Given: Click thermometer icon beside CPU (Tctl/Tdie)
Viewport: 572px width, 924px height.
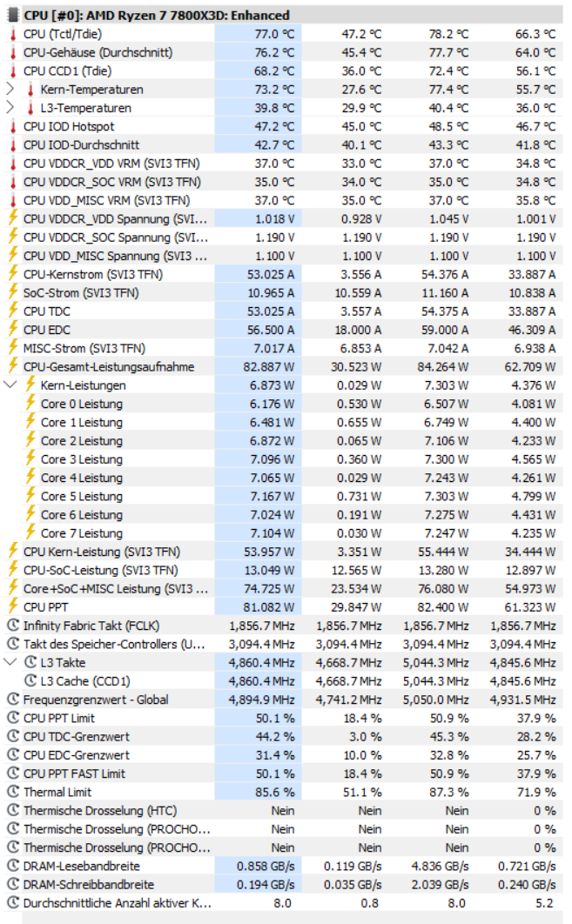Looking at the screenshot, I should pyautogui.click(x=13, y=34).
